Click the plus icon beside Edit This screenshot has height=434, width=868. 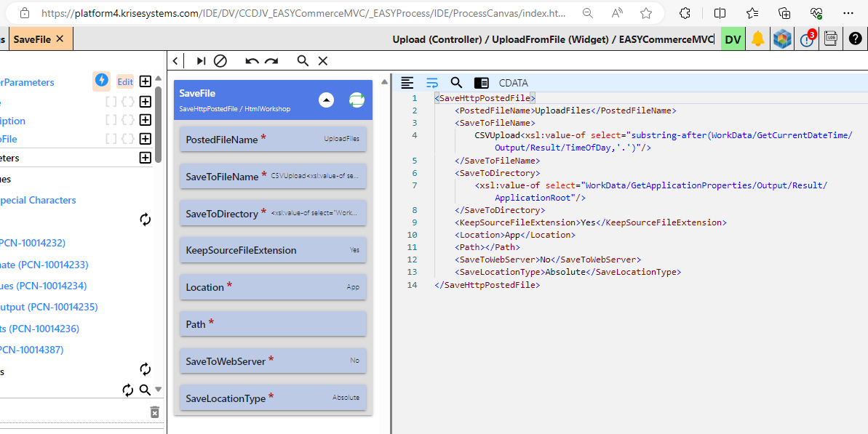click(x=145, y=82)
